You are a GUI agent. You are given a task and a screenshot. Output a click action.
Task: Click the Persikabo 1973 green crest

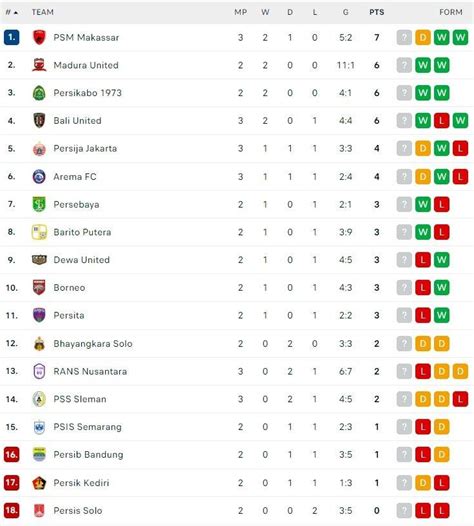tap(39, 93)
